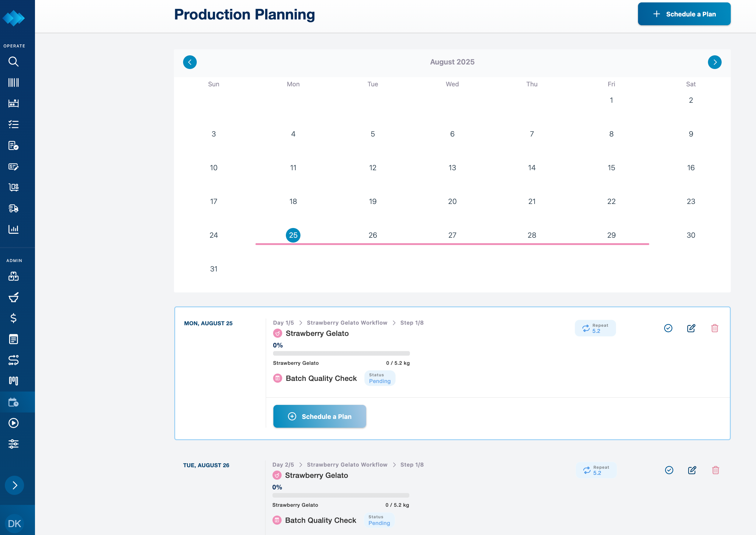Expand the sidebar with the chevron button
Image resolution: width=756 pixels, height=535 pixels.
coord(15,485)
